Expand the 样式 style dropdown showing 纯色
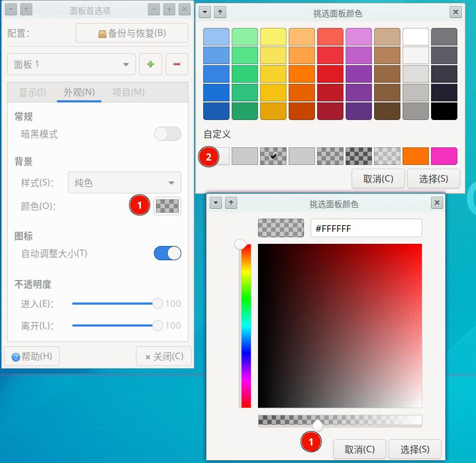The image size is (476, 463). click(124, 182)
